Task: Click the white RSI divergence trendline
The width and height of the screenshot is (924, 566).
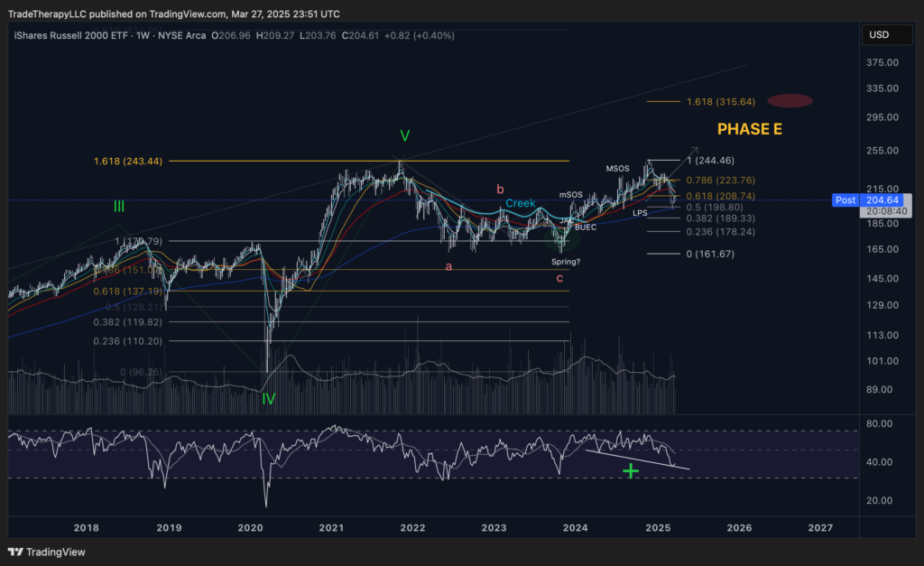Action: (x=636, y=459)
